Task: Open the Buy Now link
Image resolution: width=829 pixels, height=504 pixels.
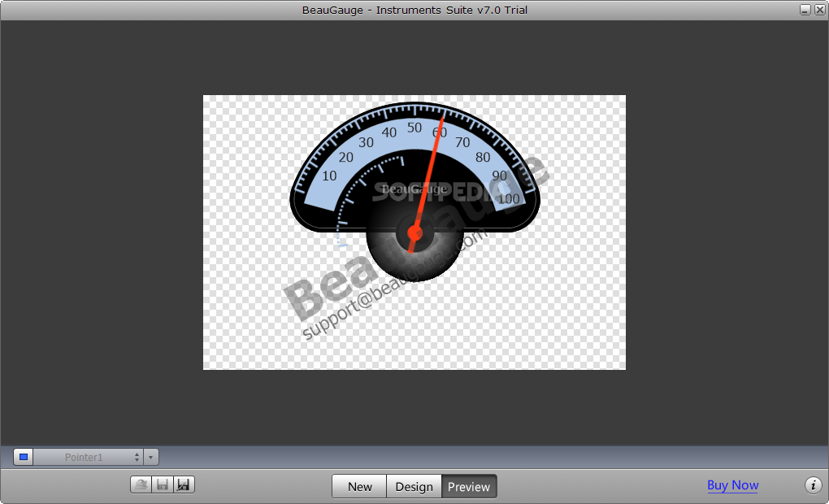Action: pos(733,485)
